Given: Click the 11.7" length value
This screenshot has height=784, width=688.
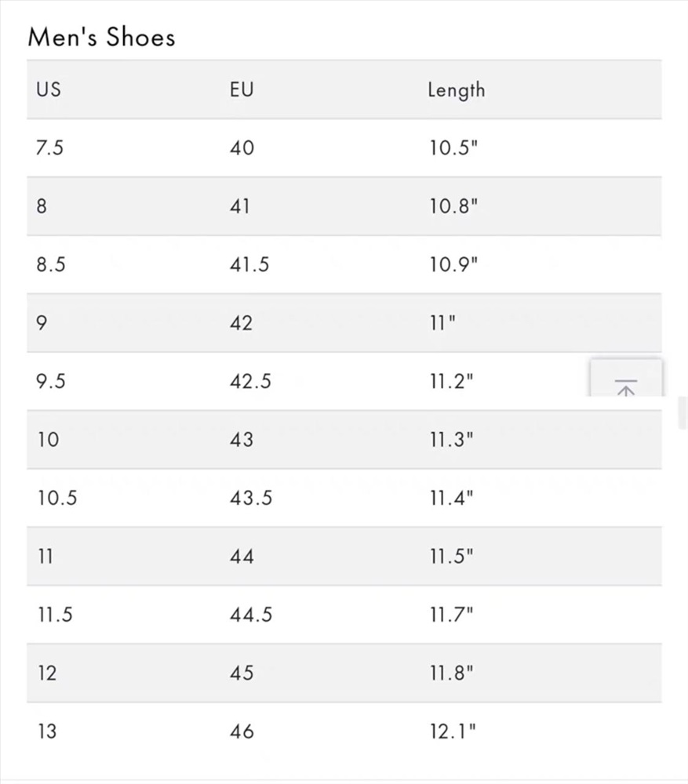Looking at the screenshot, I should coord(451,615).
